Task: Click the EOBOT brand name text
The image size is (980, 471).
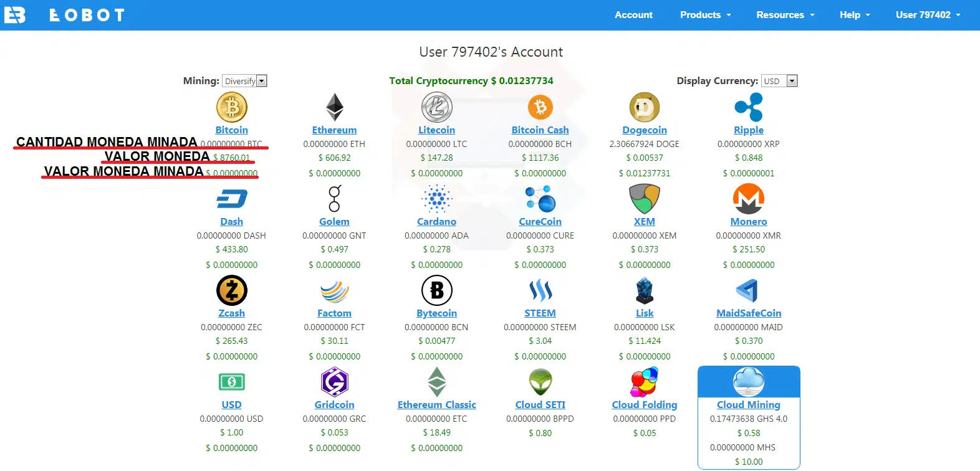Action: [x=87, y=15]
